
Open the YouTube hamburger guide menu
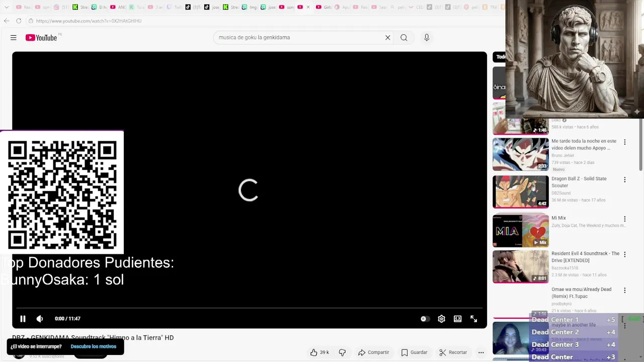tap(14, 38)
